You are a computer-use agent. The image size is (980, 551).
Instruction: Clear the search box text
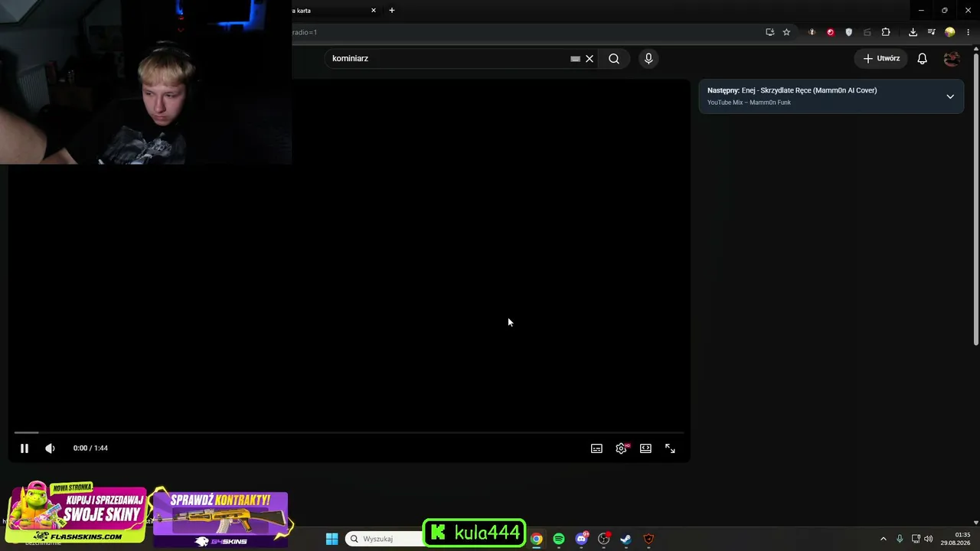tap(590, 59)
